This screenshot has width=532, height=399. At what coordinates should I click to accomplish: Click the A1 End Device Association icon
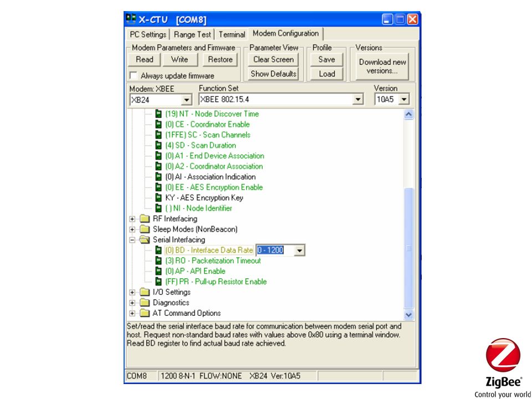coord(158,156)
